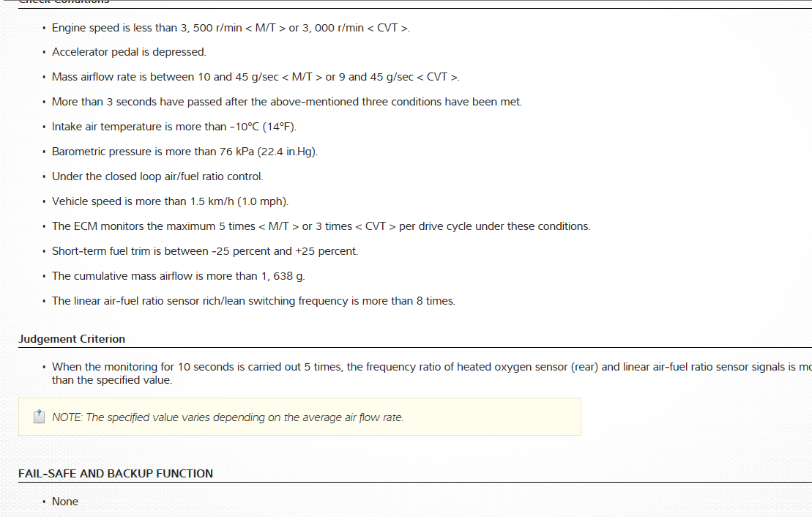Click the 'None' fail-safe entry
Screen dimensions: 812x517
pyautogui.click(x=65, y=502)
